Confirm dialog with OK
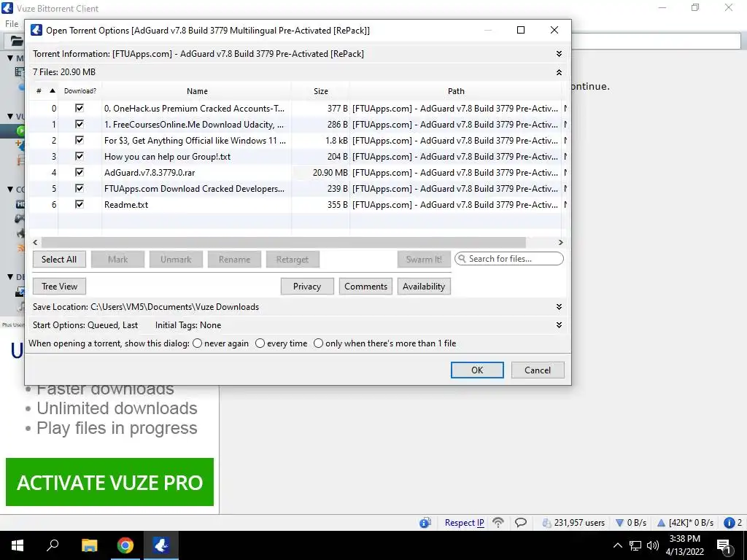 click(477, 370)
